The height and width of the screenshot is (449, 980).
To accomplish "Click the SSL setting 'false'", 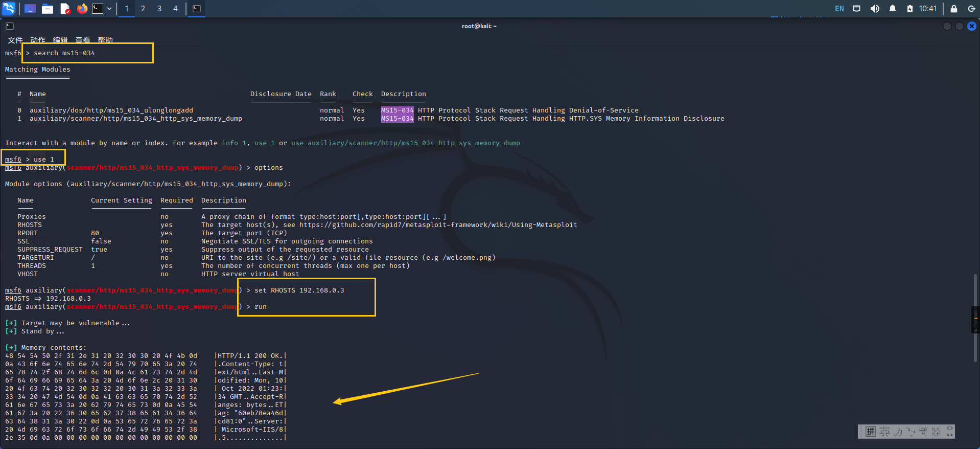I will (101, 241).
